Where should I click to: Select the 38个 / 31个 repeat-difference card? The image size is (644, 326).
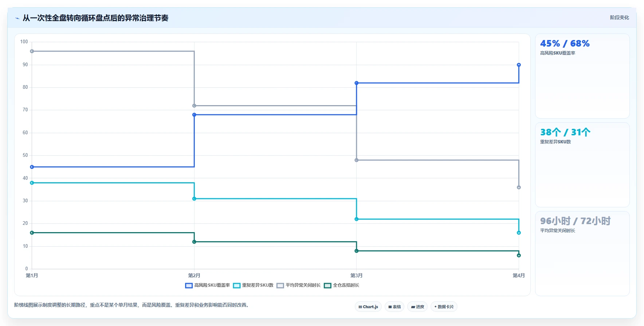coord(582,165)
